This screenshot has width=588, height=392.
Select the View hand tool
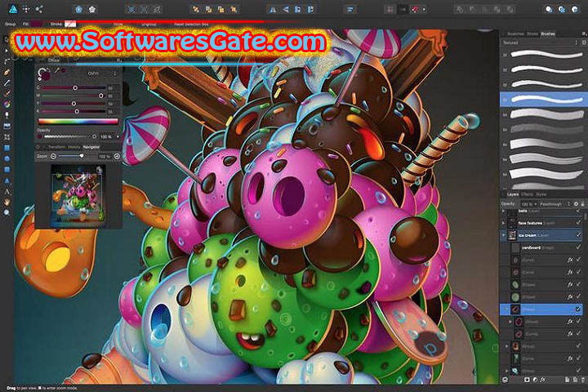click(x=7, y=203)
